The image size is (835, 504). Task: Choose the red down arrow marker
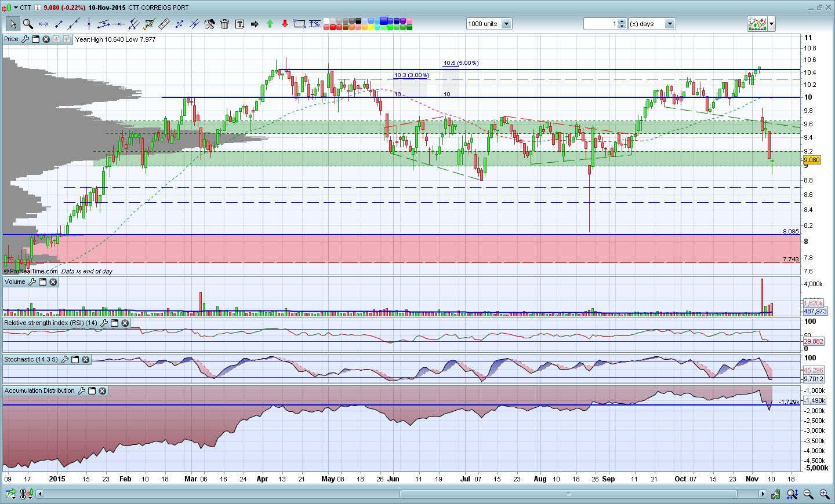pos(285,24)
